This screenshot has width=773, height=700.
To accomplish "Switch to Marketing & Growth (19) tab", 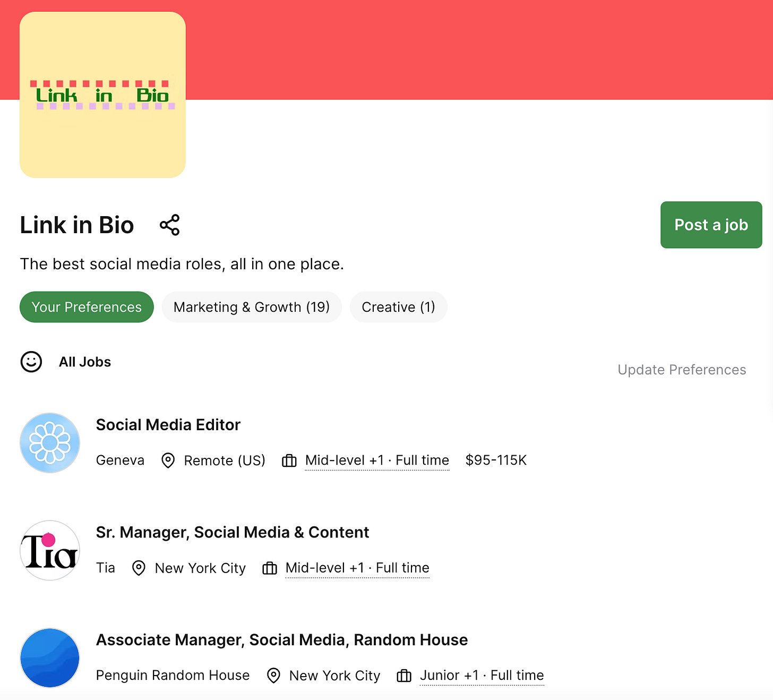I will (x=252, y=307).
